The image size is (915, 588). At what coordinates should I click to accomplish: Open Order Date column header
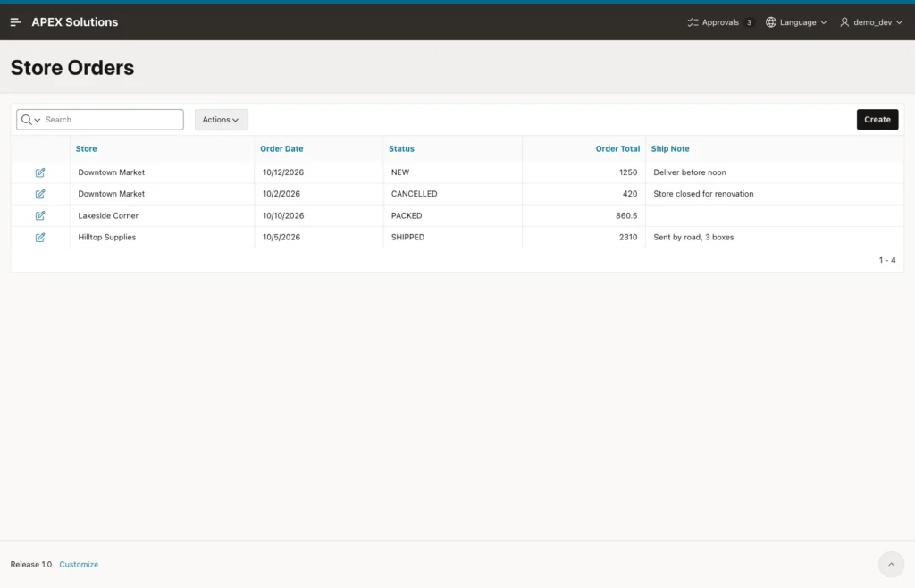coord(281,148)
